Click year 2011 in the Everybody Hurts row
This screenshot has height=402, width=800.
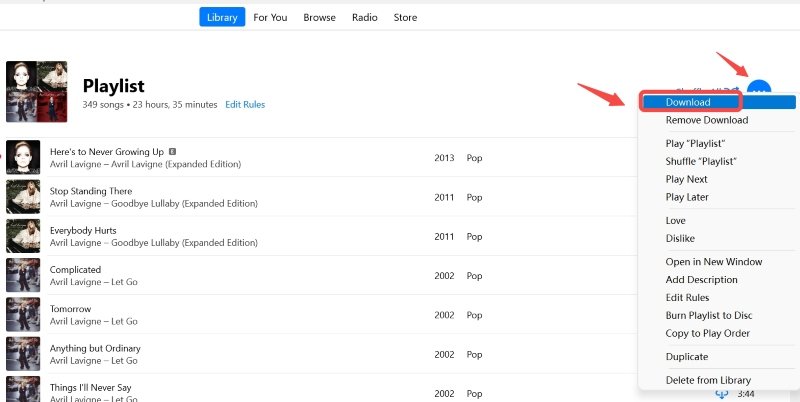click(x=444, y=236)
